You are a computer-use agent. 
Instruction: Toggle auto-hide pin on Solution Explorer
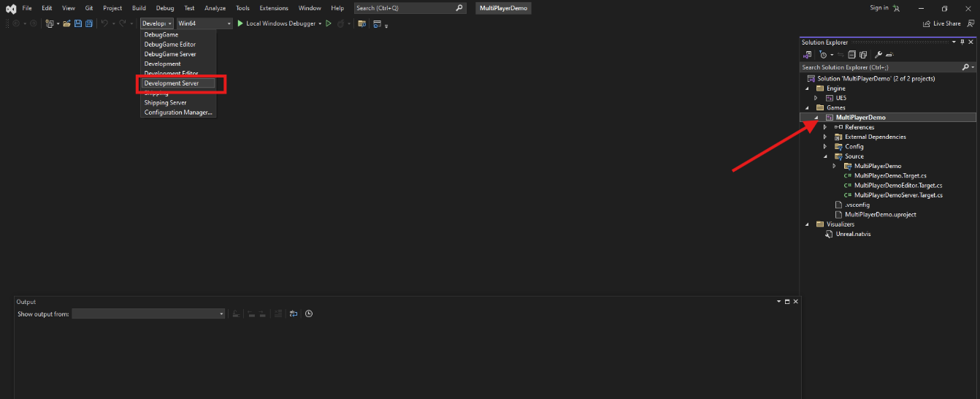click(962, 42)
